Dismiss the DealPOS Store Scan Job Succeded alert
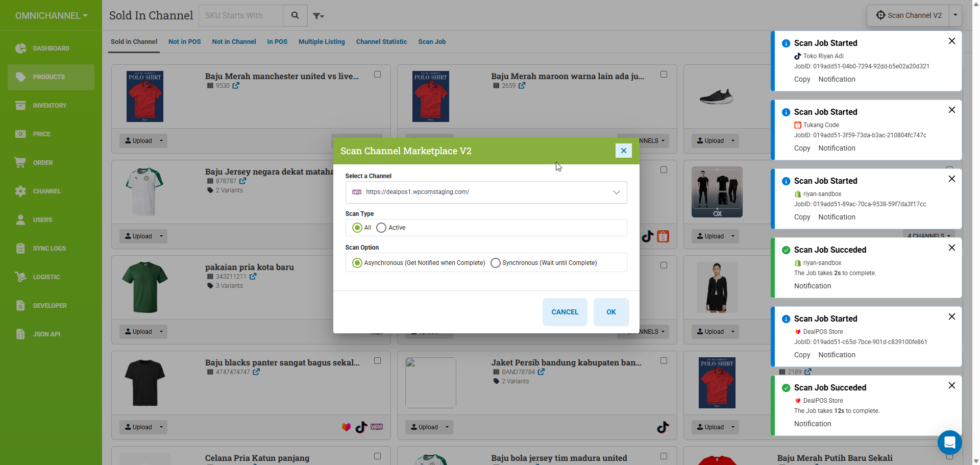980x465 pixels. pyautogui.click(x=952, y=386)
